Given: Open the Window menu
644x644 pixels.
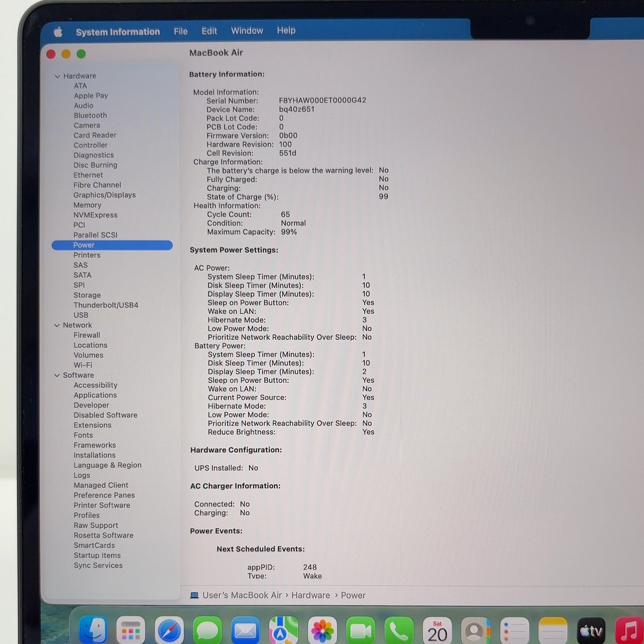Looking at the screenshot, I should pyautogui.click(x=247, y=31).
